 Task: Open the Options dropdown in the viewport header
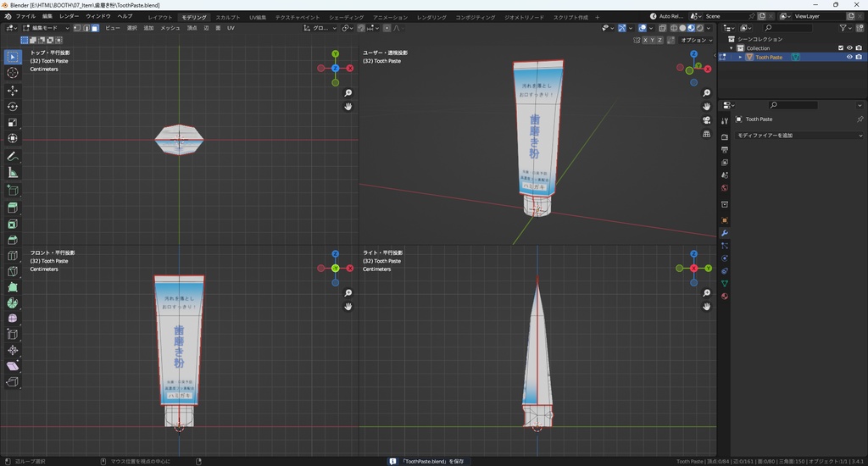696,40
